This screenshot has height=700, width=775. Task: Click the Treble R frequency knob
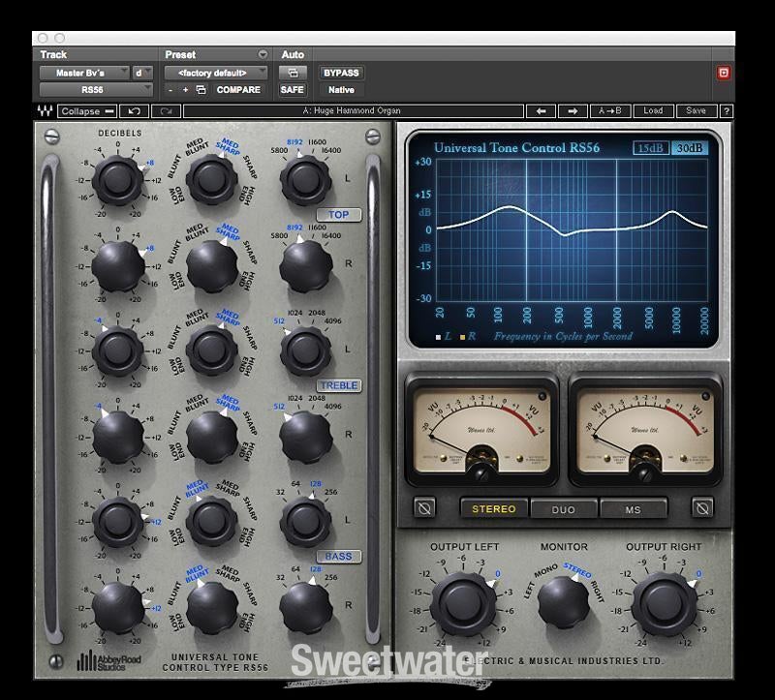(305, 438)
